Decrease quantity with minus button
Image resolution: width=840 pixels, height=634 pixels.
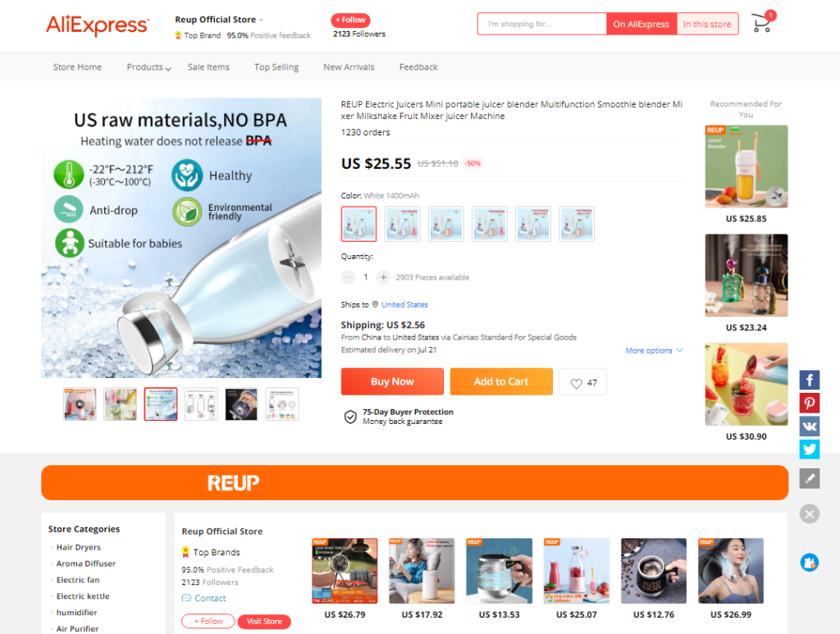pos(348,277)
